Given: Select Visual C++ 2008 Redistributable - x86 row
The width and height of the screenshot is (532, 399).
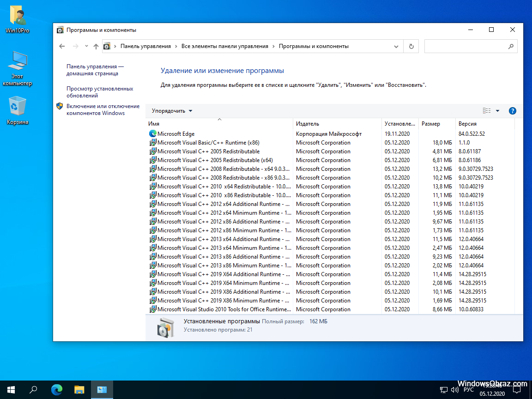Looking at the screenshot, I should (331, 178).
